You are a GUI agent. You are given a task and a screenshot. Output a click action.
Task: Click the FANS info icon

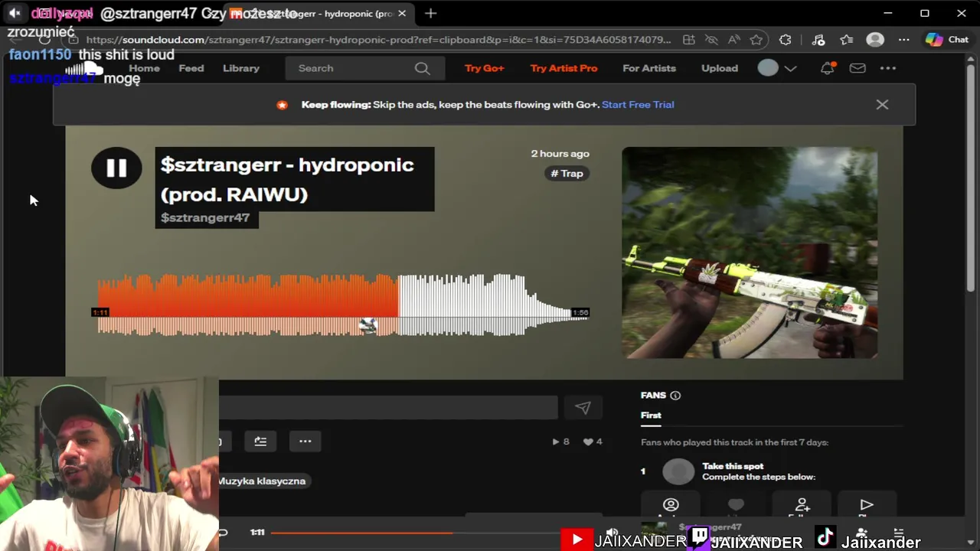pyautogui.click(x=675, y=396)
